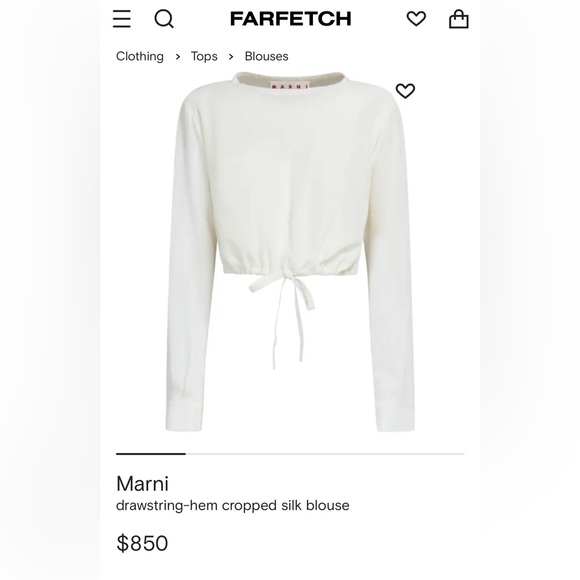Open the Marni brand name link
This screenshot has height=580, width=580.
(x=142, y=483)
